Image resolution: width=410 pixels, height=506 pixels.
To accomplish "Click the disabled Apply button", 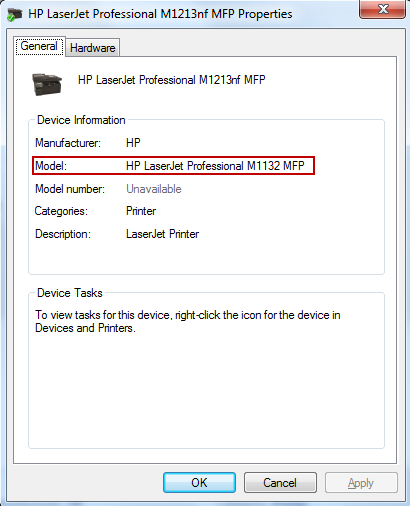I will coord(361,482).
